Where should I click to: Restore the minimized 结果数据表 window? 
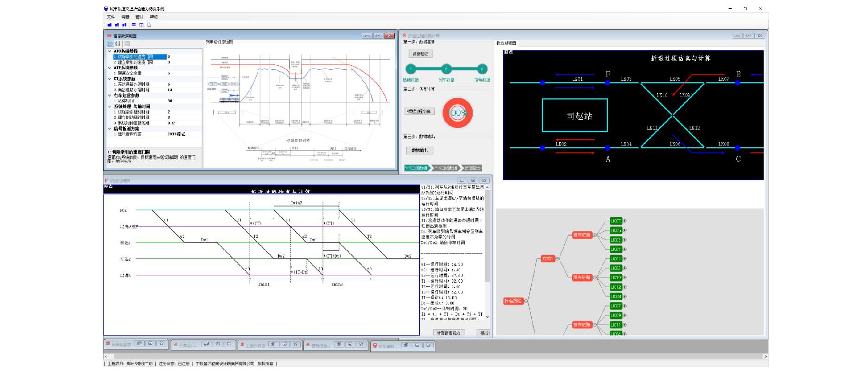pos(139,344)
